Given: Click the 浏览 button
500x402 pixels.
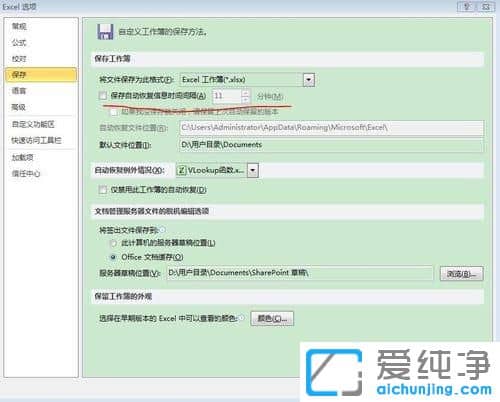Looking at the screenshot, I should tap(461, 274).
